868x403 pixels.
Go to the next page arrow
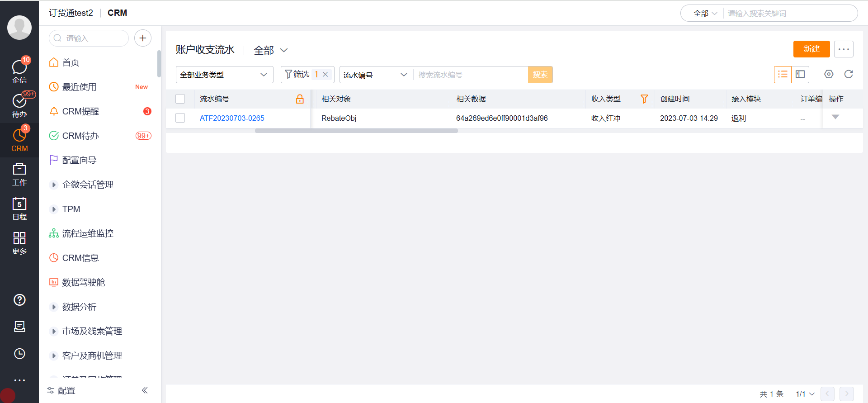coord(847,394)
